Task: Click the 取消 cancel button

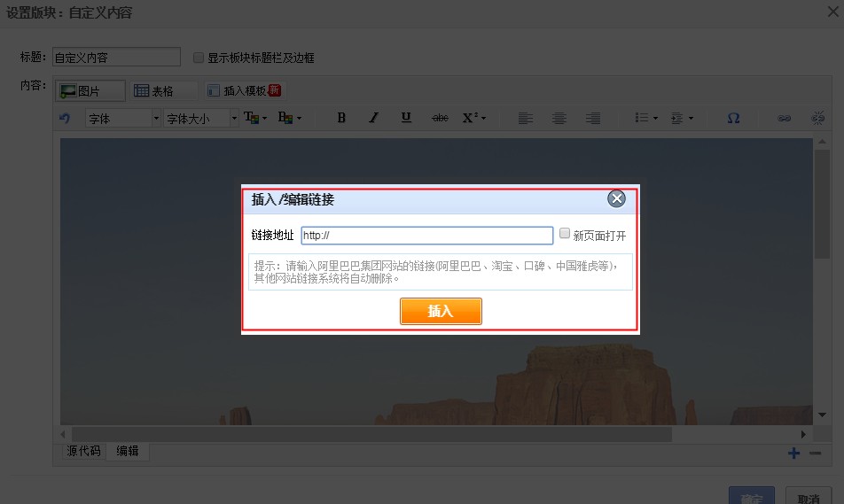Action: tap(808, 497)
